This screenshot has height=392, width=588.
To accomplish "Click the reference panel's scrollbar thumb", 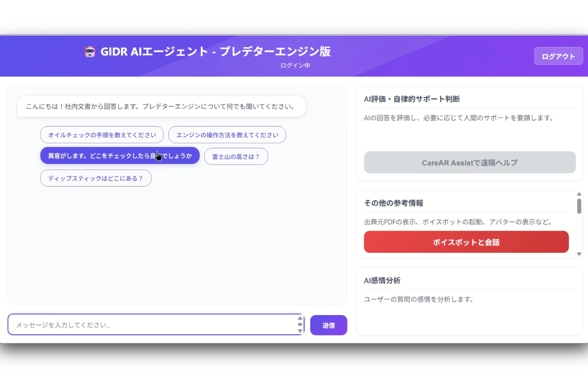I will tap(579, 206).
